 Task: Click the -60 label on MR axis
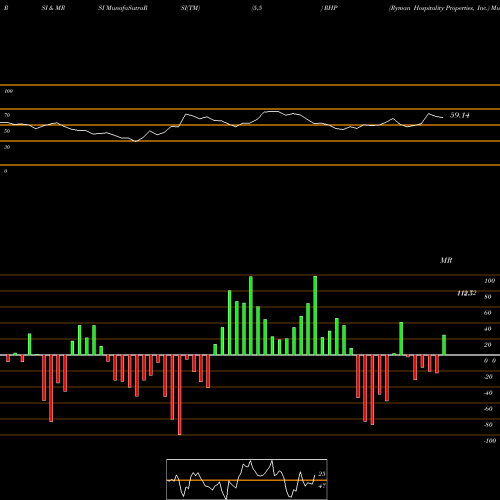(x=488, y=409)
